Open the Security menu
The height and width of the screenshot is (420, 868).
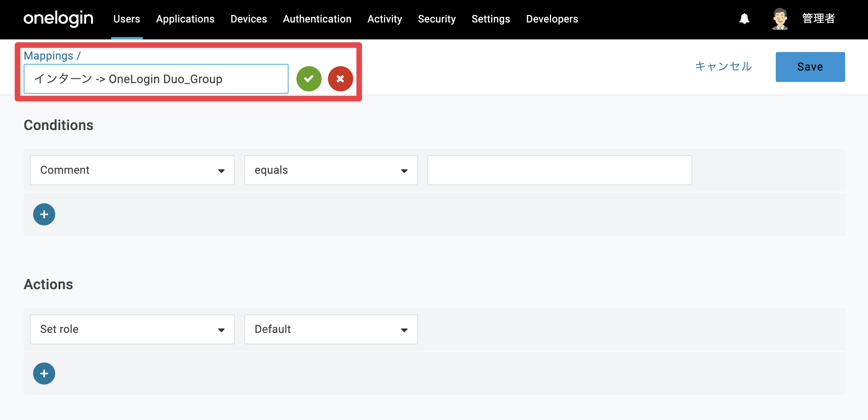coord(437,19)
